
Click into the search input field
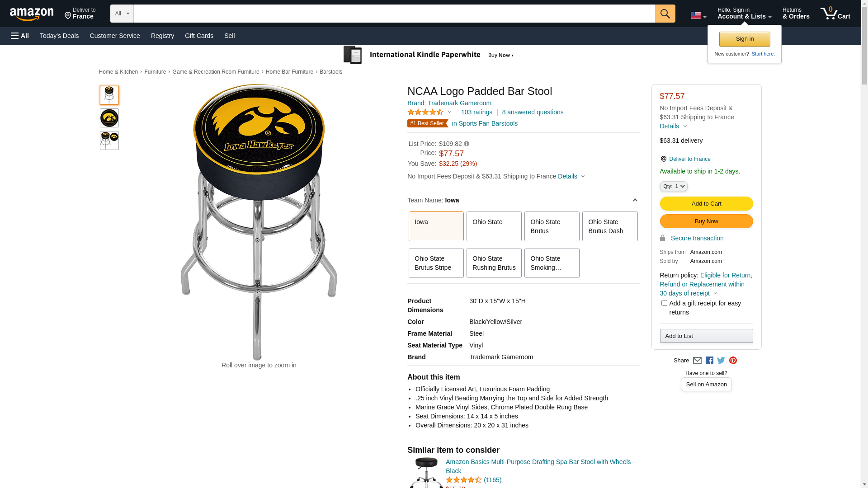[394, 14]
